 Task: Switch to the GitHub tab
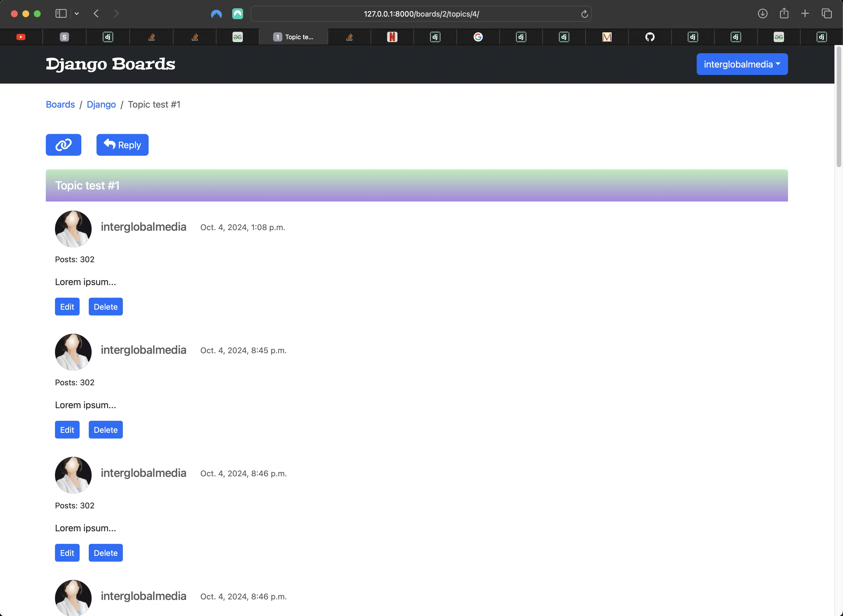[650, 37]
